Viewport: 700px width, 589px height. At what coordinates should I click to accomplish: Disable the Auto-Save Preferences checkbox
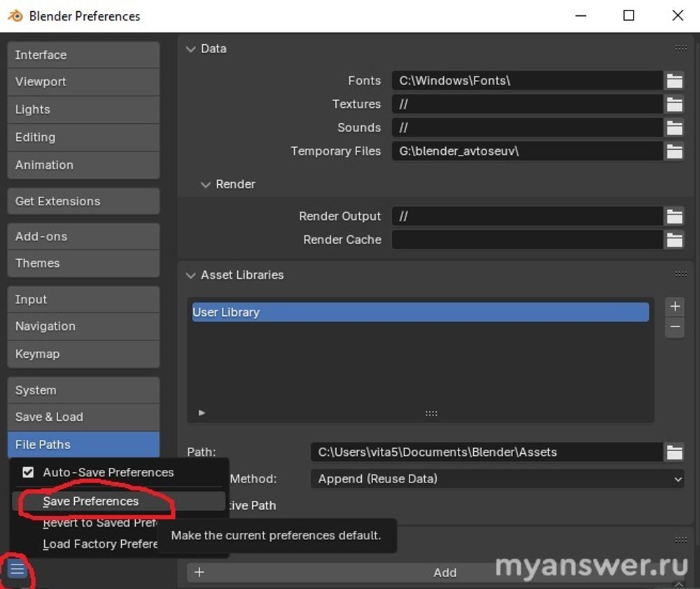coord(28,472)
